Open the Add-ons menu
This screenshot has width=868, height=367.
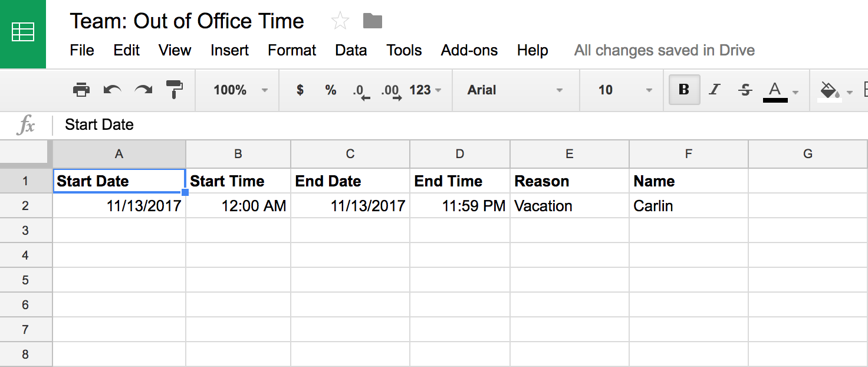click(469, 50)
